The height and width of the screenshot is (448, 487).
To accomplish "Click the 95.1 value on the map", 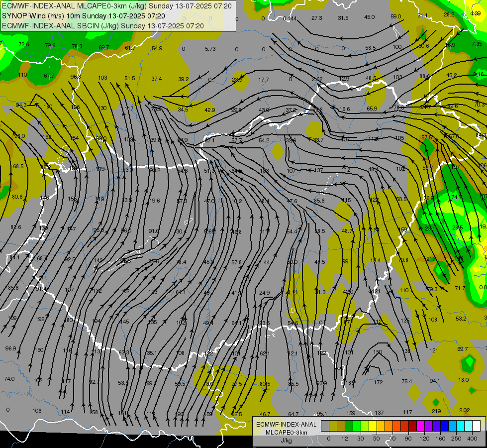I will pos(322,414).
